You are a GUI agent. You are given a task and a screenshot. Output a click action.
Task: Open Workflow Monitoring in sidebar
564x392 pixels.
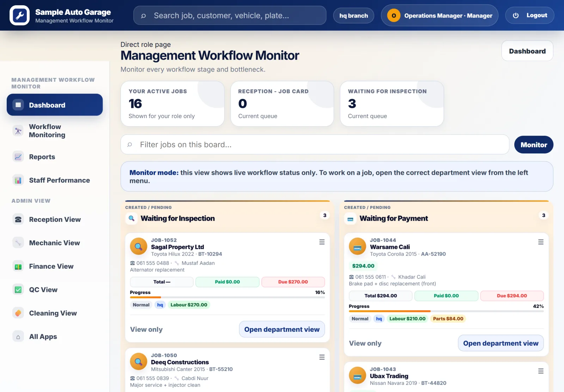click(x=55, y=131)
